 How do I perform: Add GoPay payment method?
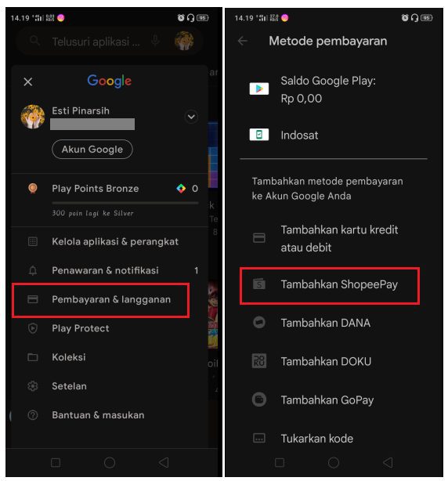click(x=334, y=400)
